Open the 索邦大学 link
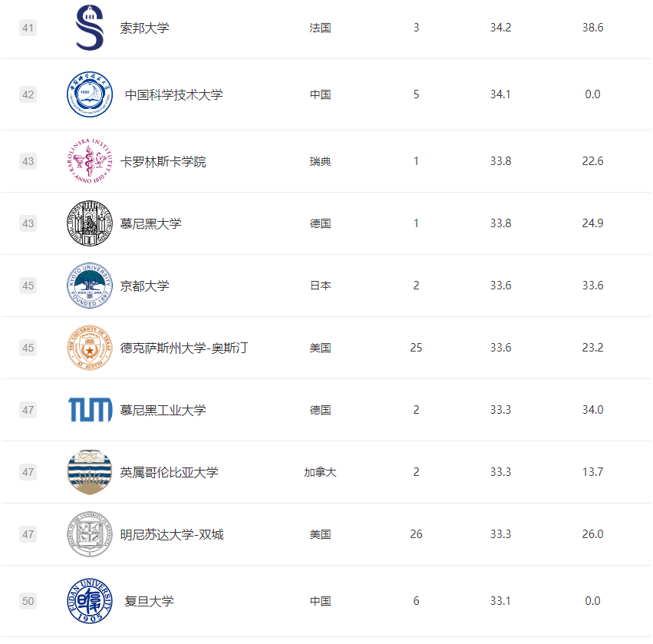The image size is (653, 644). coord(144,28)
